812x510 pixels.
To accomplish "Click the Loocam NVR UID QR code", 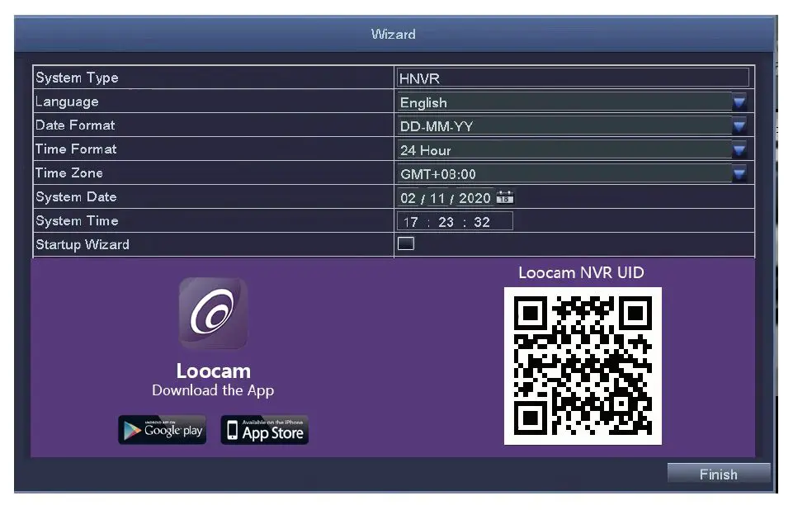I will coord(583,366).
